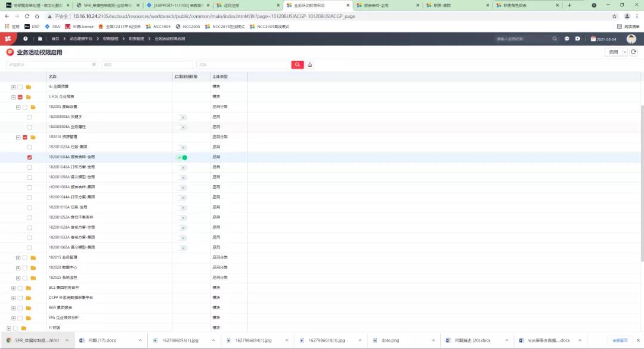Open the Apps bookmarks grid icon

(7, 26)
